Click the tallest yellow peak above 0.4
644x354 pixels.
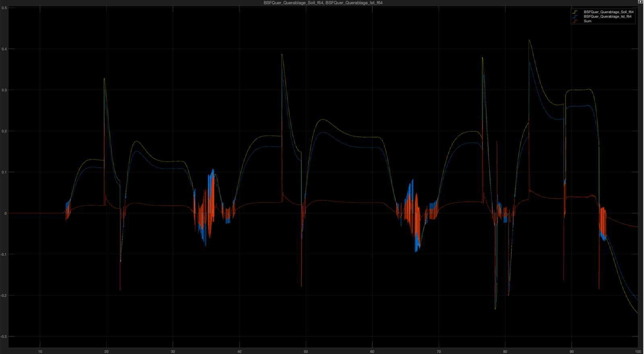coord(529,40)
